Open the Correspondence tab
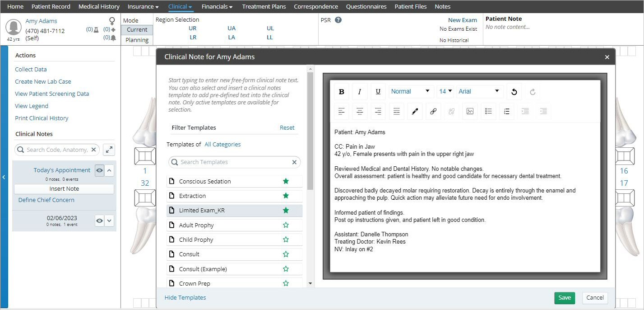Viewport: 644px width, 310px height. 316,6
